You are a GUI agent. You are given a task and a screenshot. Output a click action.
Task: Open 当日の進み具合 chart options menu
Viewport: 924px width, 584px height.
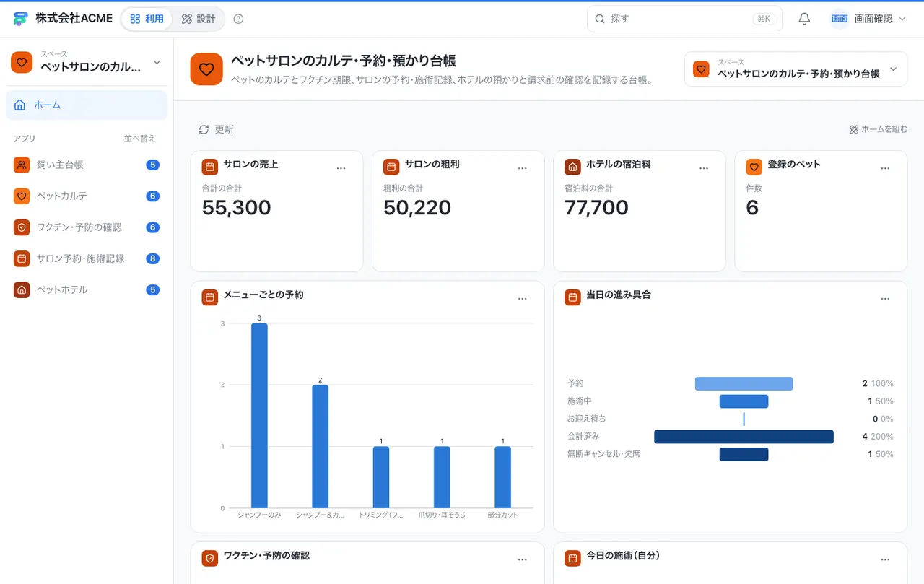[x=886, y=299]
